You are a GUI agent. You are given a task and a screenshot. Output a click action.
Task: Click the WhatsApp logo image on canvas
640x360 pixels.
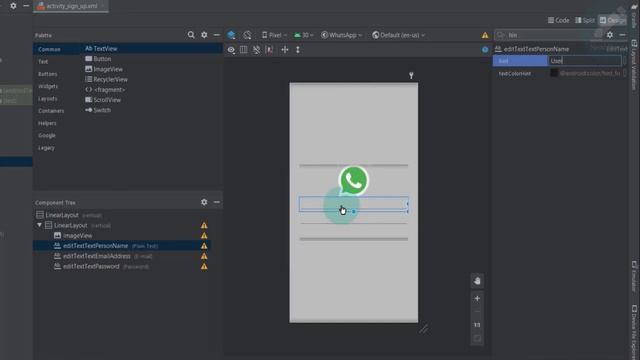pos(353,180)
